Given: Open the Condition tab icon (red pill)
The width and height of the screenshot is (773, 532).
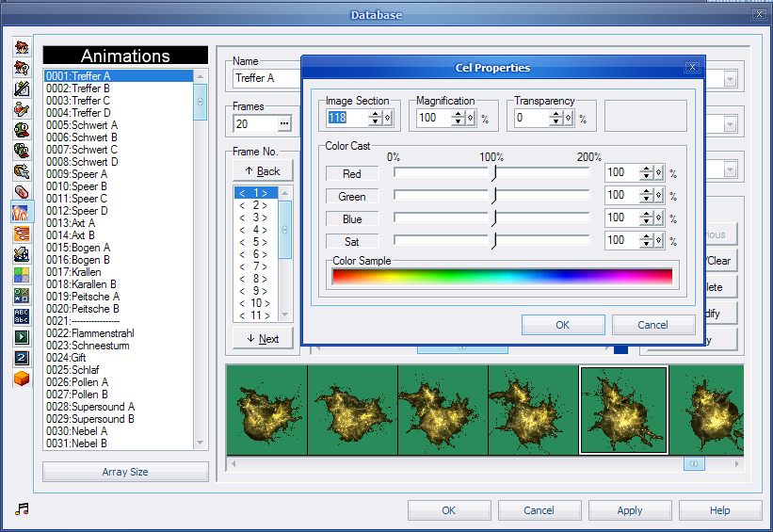Looking at the screenshot, I should (22, 191).
